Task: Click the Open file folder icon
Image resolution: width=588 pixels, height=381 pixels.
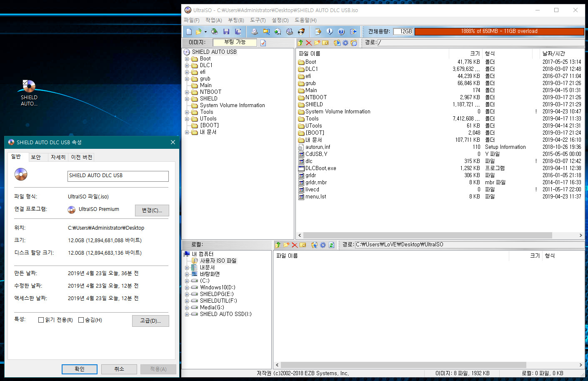Action: tap(199, 31)
